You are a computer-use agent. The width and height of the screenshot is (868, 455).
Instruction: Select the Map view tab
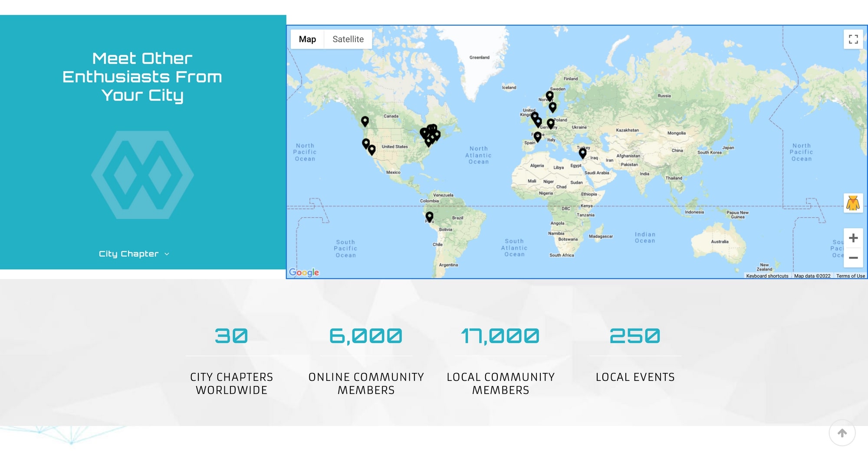click(307, 39)
